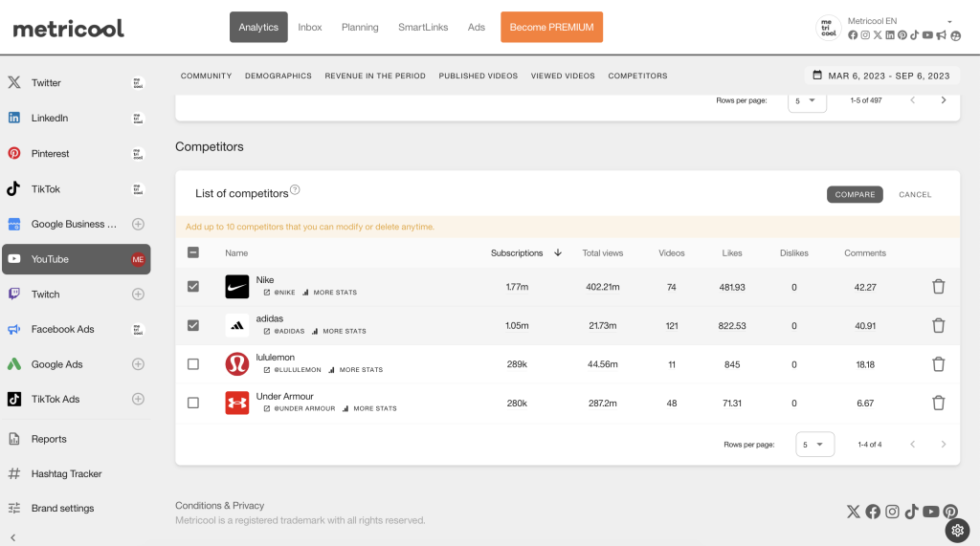The image size is (980, 546).
Task: Open Nike external link icon @NIKE
Action: tap(267, 293)
